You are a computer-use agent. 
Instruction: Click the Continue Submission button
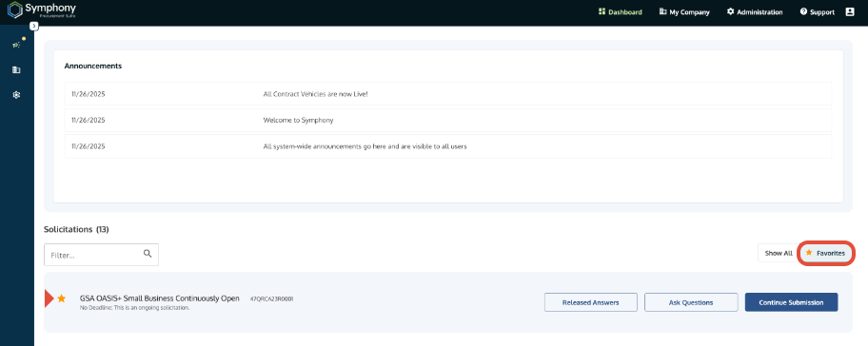[x=791, y=302]
